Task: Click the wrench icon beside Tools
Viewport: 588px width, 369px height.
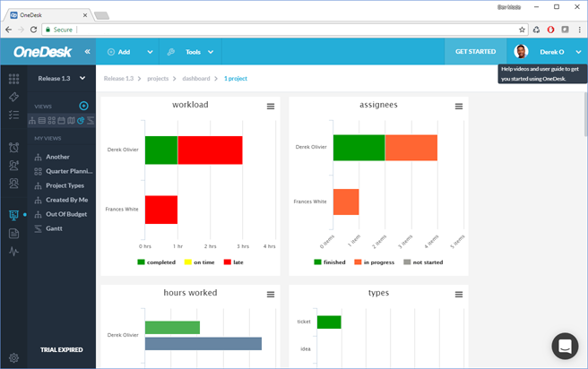Action: (171, 52)
